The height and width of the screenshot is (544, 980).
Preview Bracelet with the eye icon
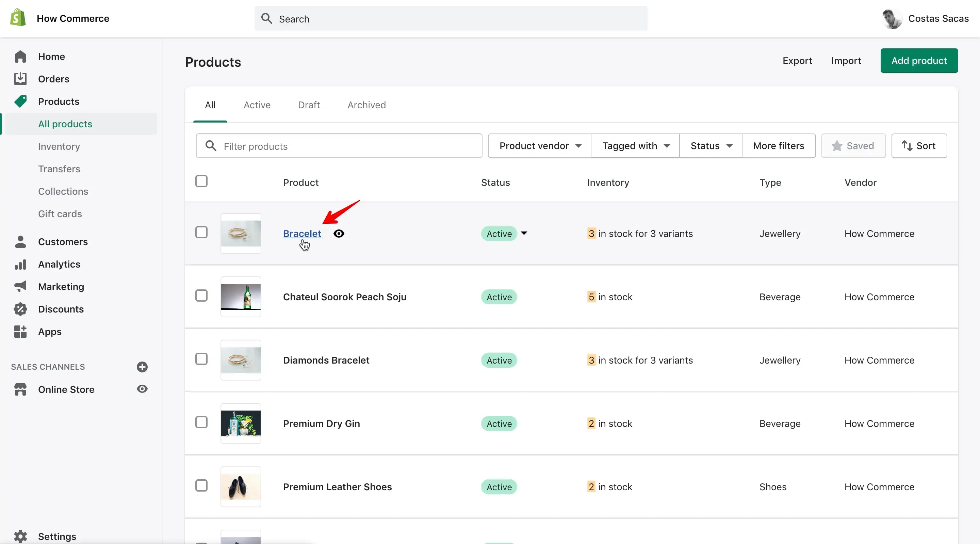(x=339, y=234)
